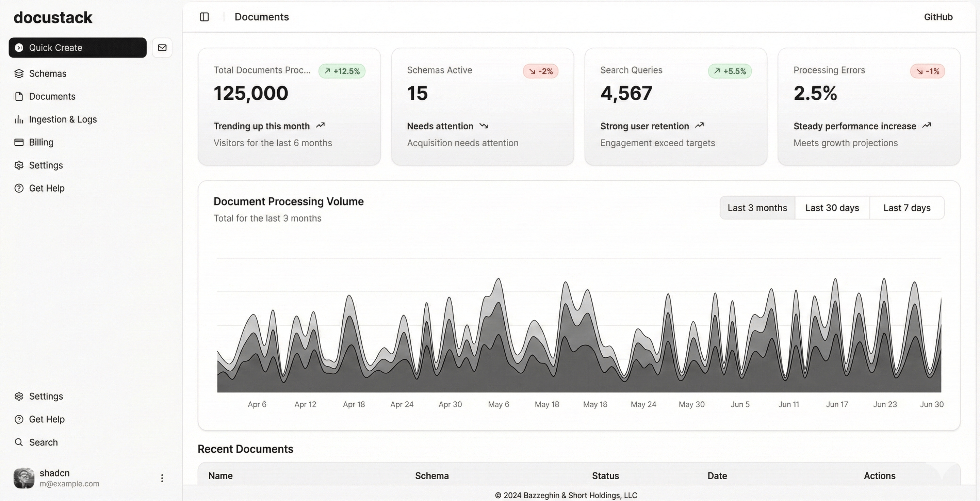Image resolution: width=980 pixels, height=501 pixels.
Task: Open the three-dot menu next to shadcn
Action: [162, 478]
